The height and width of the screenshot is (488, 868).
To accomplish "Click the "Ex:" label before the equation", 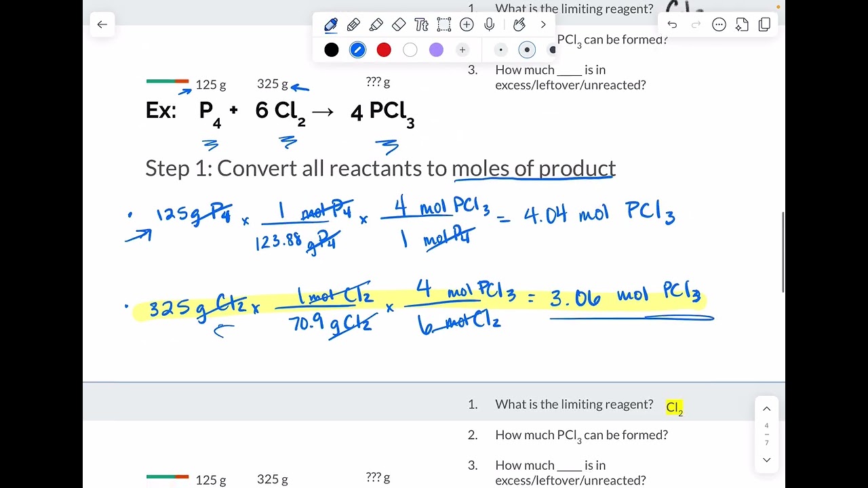I will point(161,110).
